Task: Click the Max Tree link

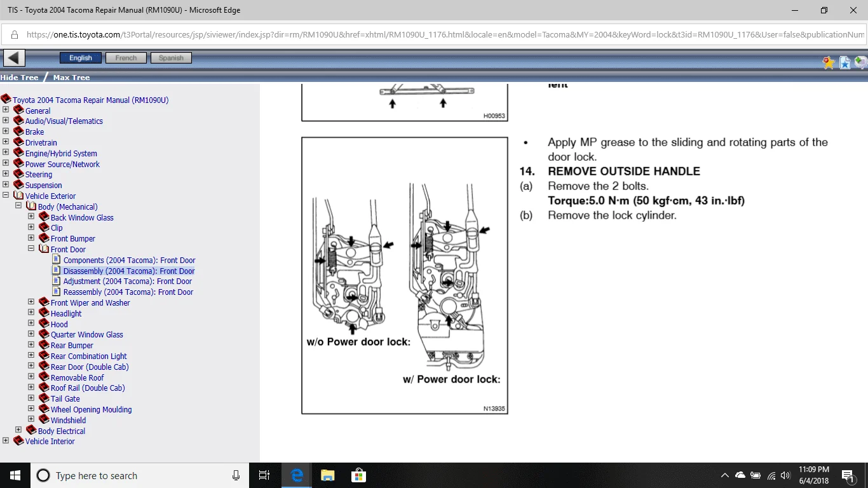Action: (x=71, y=78)
